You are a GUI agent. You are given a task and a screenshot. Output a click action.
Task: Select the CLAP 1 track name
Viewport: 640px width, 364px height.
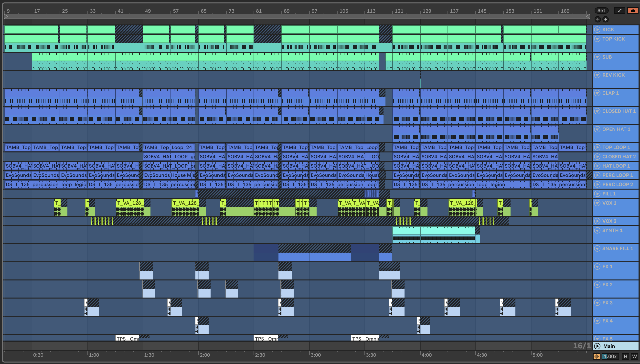[x=610, y=93]
